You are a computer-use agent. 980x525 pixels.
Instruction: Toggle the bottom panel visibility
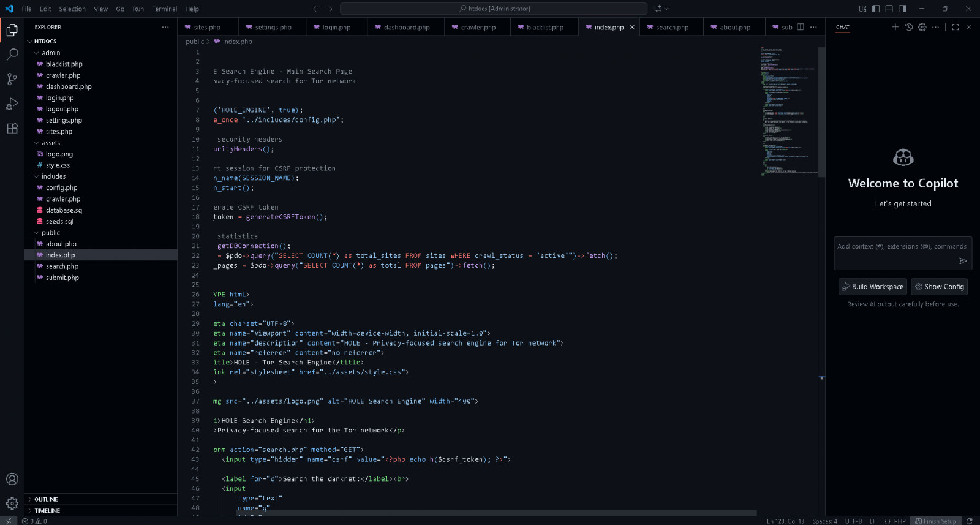tap(889, 9)
